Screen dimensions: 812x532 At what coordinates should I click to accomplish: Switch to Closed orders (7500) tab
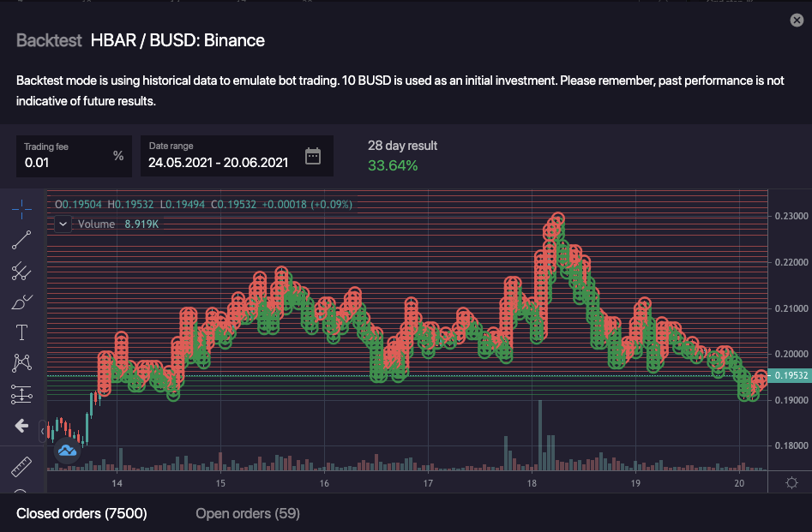[x=81, y=513]
